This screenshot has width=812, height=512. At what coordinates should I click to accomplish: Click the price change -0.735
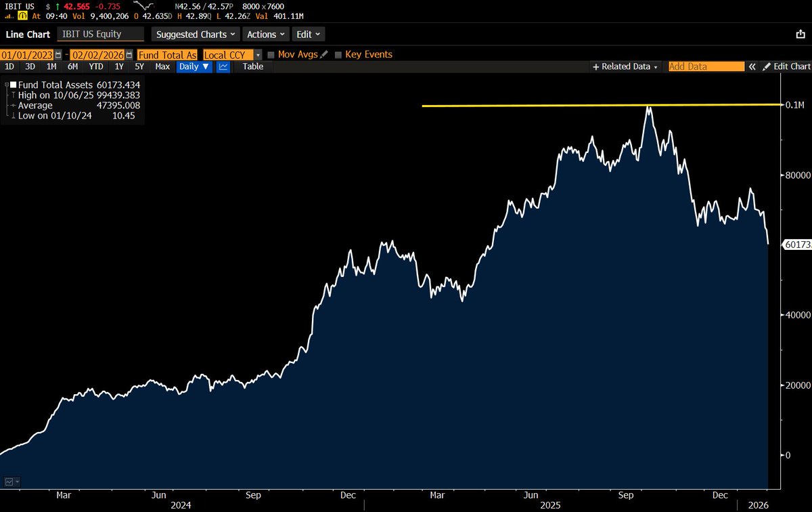(x=108, y=6)
